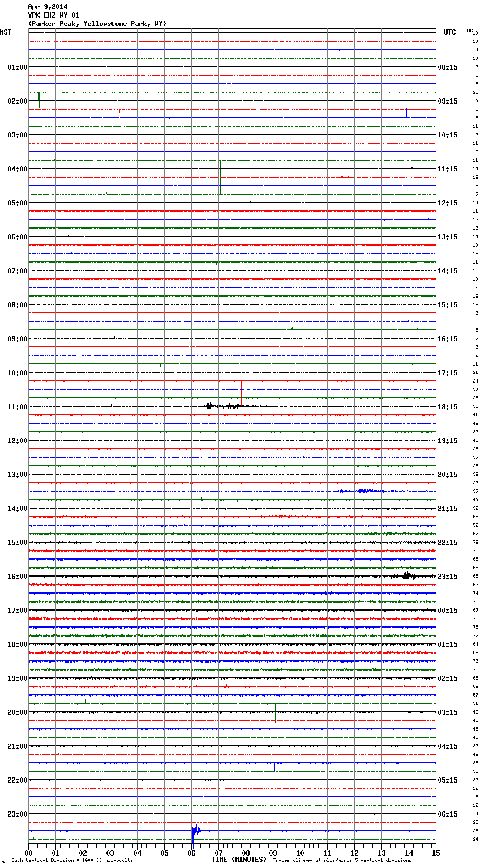Click the '14:00' MST time label
This screenshot has height=868, width=481.
18,509
